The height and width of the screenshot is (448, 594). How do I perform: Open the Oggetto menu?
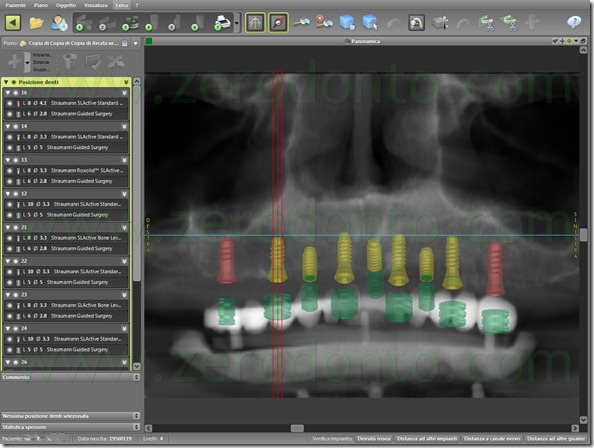[x=66, y=5]
